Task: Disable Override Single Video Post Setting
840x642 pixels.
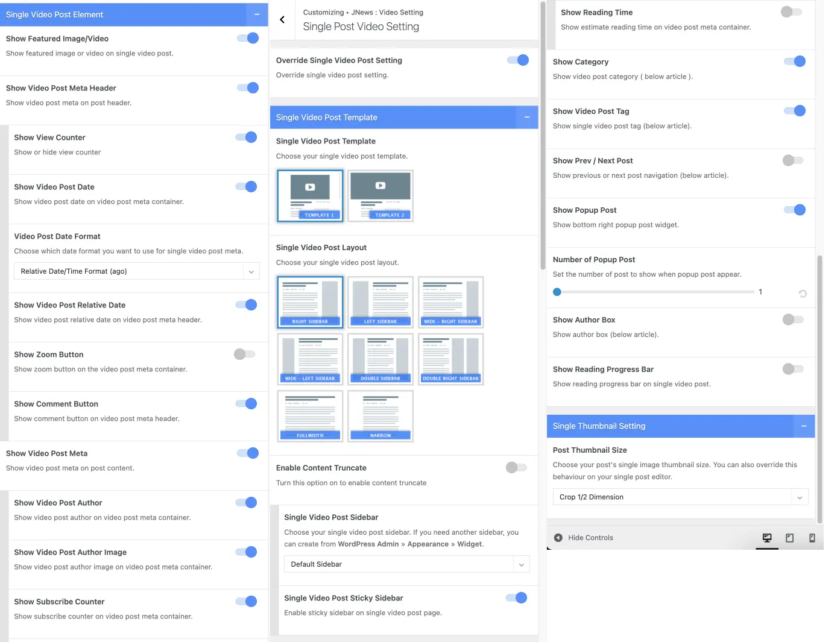Action: click(518, 60)
